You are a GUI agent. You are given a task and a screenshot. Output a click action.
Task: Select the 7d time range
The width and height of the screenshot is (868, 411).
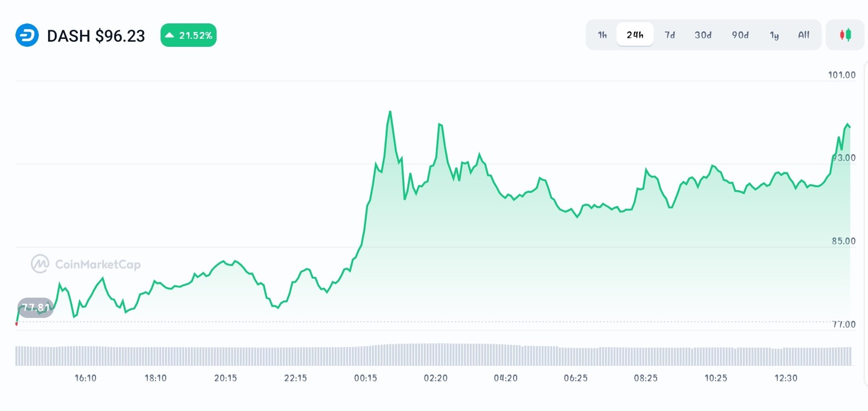pyautogui.click(x=670, y=35)
